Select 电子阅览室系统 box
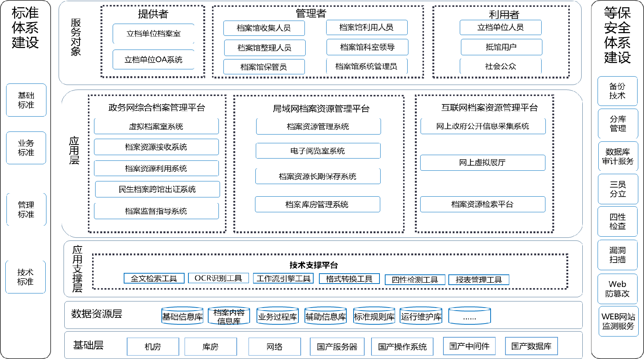The width and height of the screenshot is (644, 359). [x=318, y=151]
